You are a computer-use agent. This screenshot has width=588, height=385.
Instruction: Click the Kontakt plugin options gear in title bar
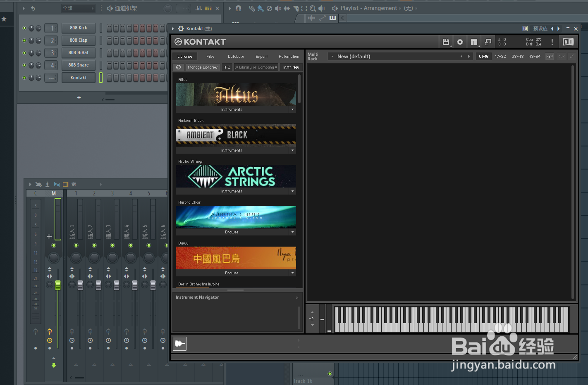click(x=181, y=29)
